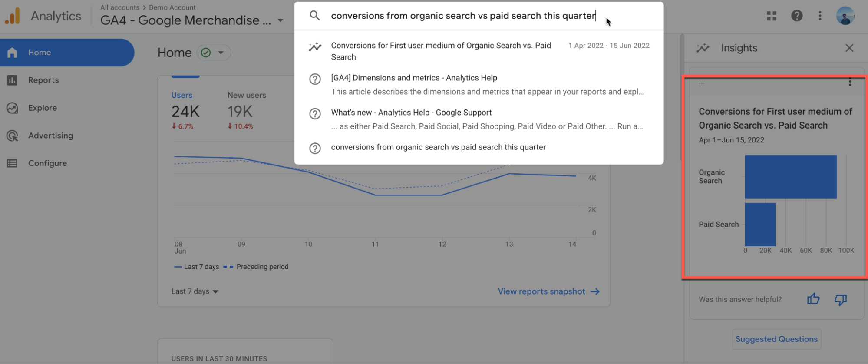Open Explore in the sidebar
The image size is (868, 364).
(x=43, y=108)
